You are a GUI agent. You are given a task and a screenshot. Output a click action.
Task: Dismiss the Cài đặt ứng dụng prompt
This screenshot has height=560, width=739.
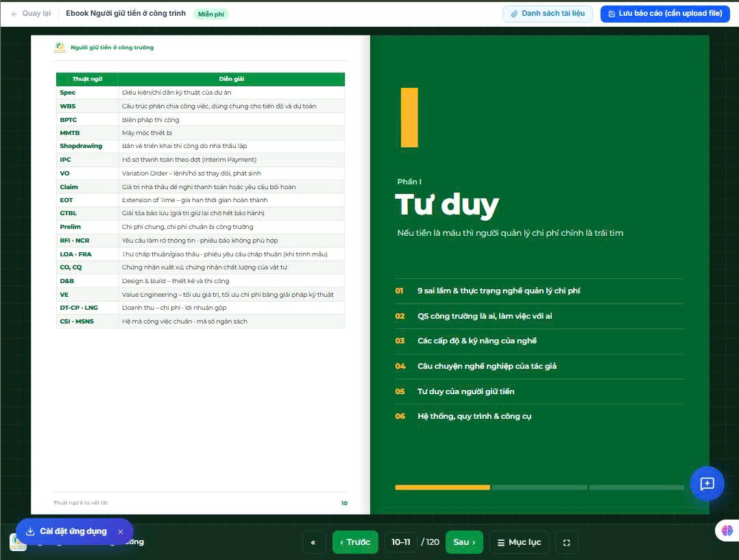point(121,532)
